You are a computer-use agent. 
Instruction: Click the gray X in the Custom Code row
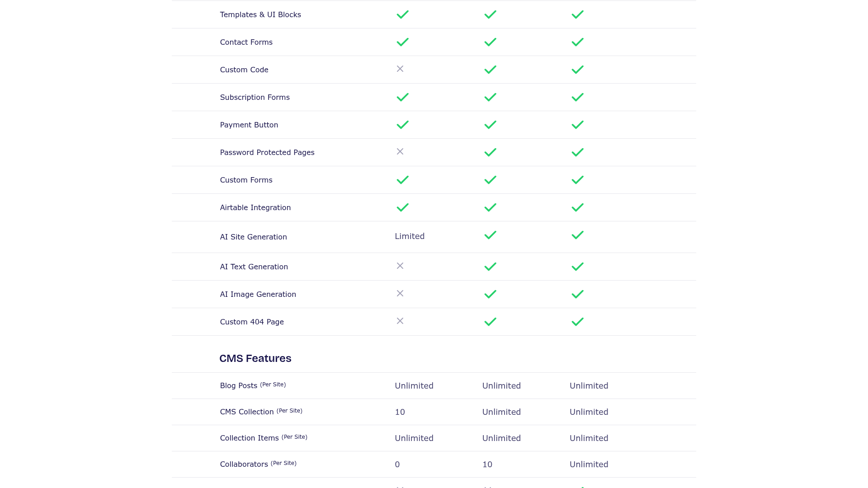coord(400,69)
